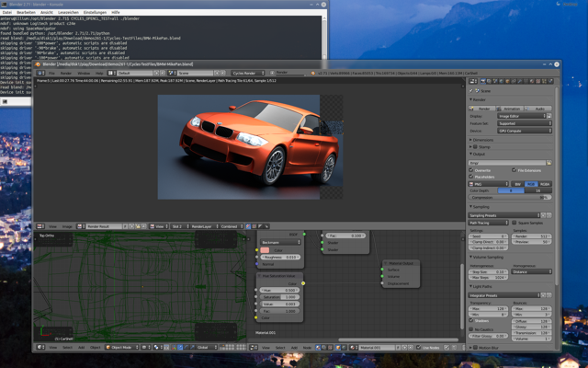Open the Material properties tab icon
This screenshot has height=368, width=588.
pos(532,81)
